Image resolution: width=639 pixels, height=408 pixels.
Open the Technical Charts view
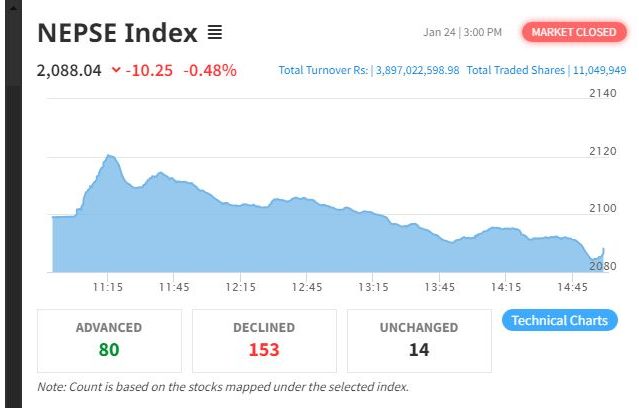point(559,321)
